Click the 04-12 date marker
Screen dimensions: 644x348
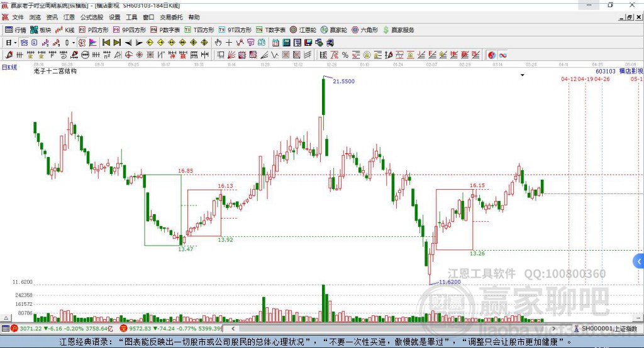coord(569,79)
